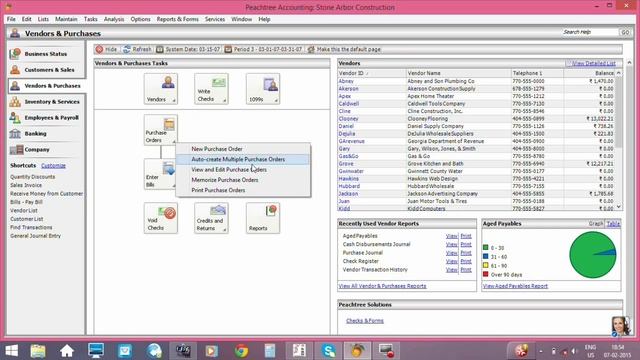640x360 pixels.
Task: Open the Banking navigation page
Action: click(46, 133)
